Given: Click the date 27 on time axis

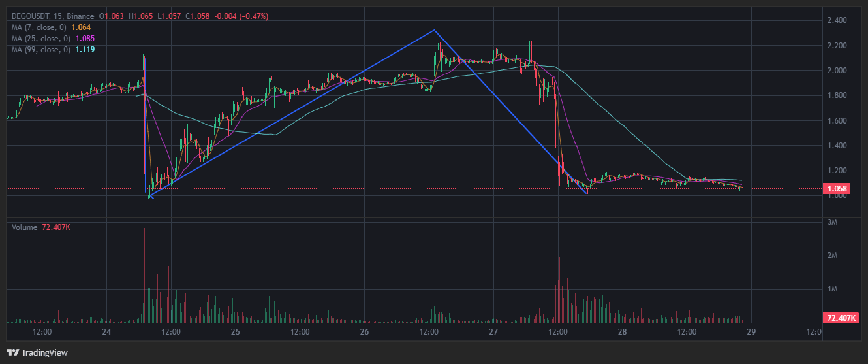Looking at the screenshot, I should (493, 332).
